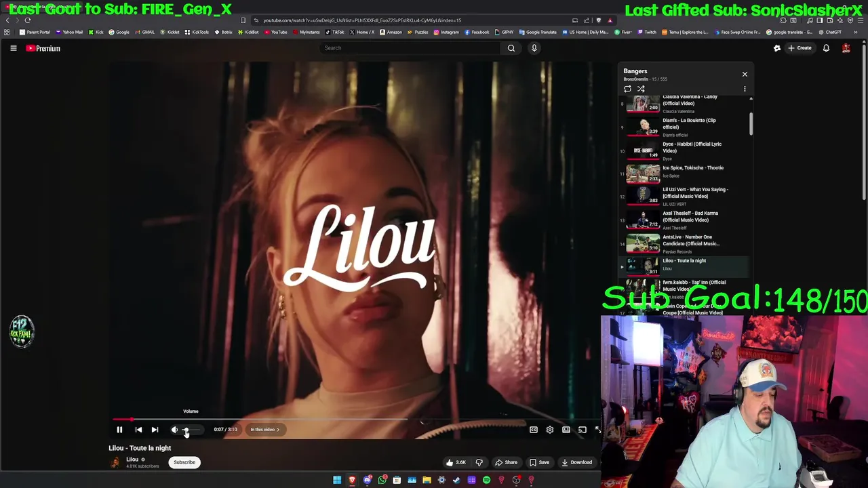Go back in the browser
The image size is (868, 488).
coord(7,20)
